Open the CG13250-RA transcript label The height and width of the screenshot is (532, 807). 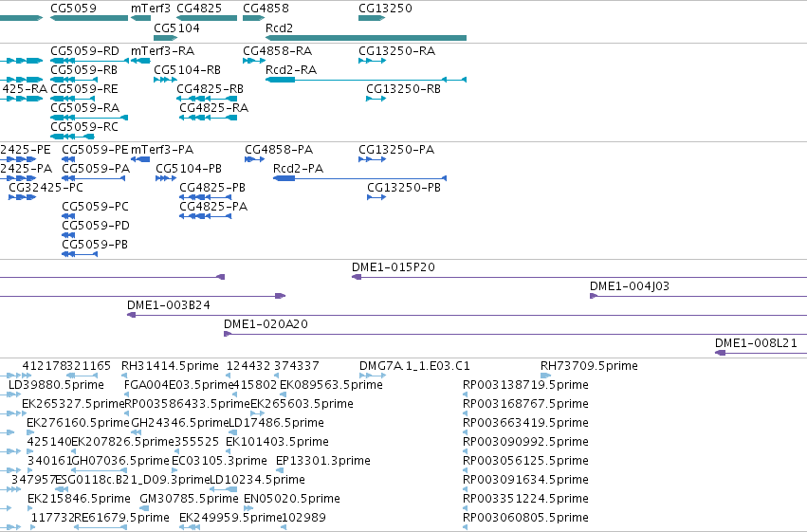pyautogui.click(x=396, y=51)
